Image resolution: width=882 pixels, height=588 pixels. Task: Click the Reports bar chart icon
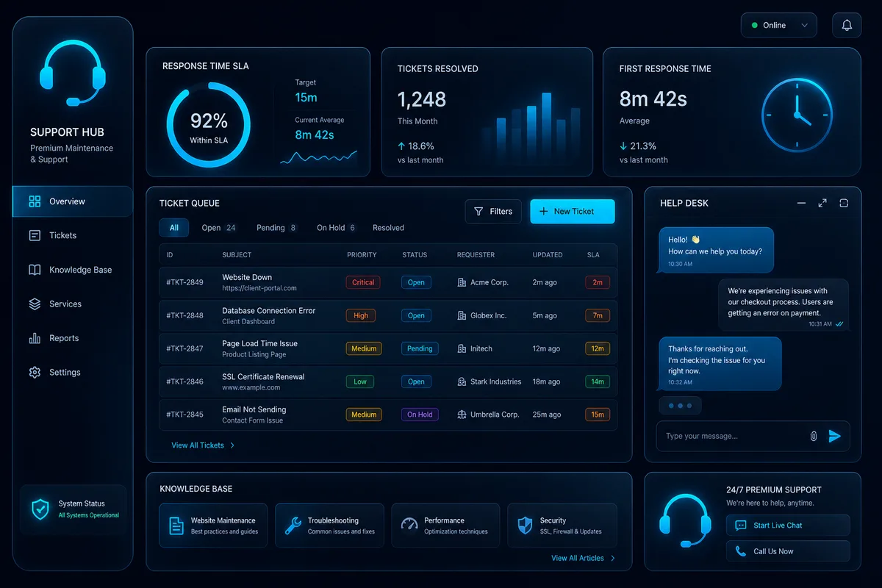[35, 338]
